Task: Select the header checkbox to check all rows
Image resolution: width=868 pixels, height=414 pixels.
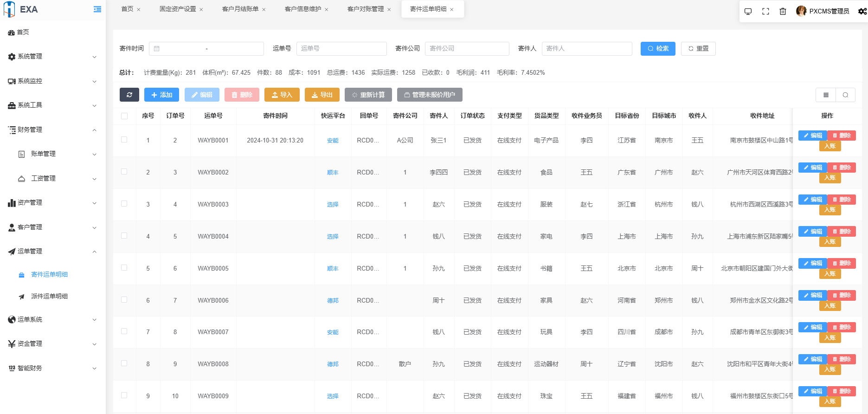Action: (124, 116)
